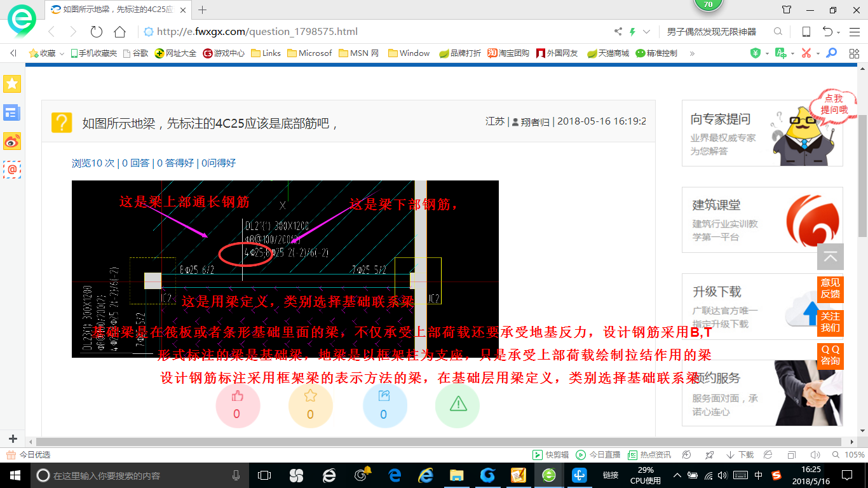Screen dimensions: 868x488
Task: Open the browser main menu
Action: (854, 32)
